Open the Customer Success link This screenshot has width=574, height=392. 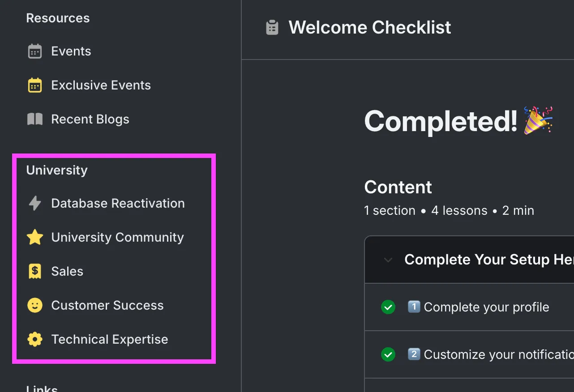(107, 306)
